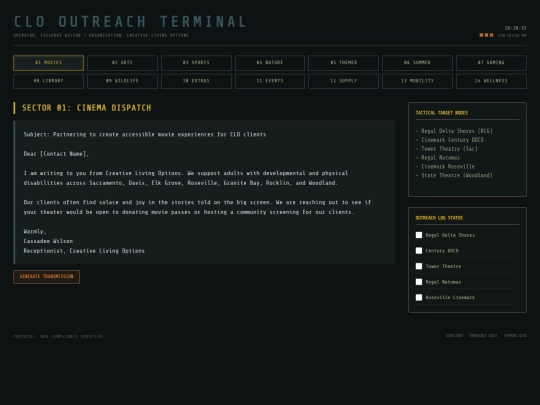Select the 09 Wildlife tab

pyautogui.click(x=122, y=81)
